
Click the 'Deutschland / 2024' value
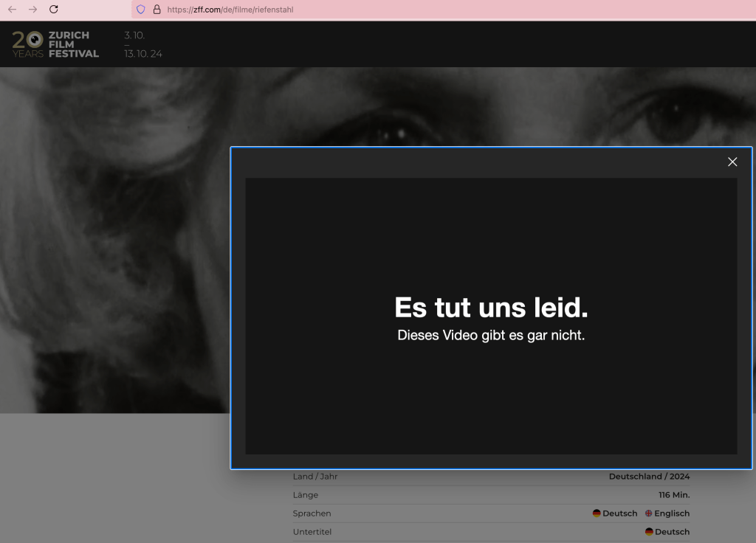tap(649, 477)
